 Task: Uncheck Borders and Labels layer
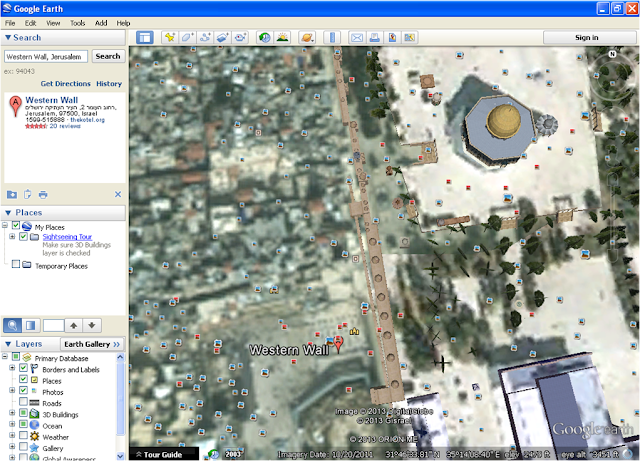tap(23, 368)
